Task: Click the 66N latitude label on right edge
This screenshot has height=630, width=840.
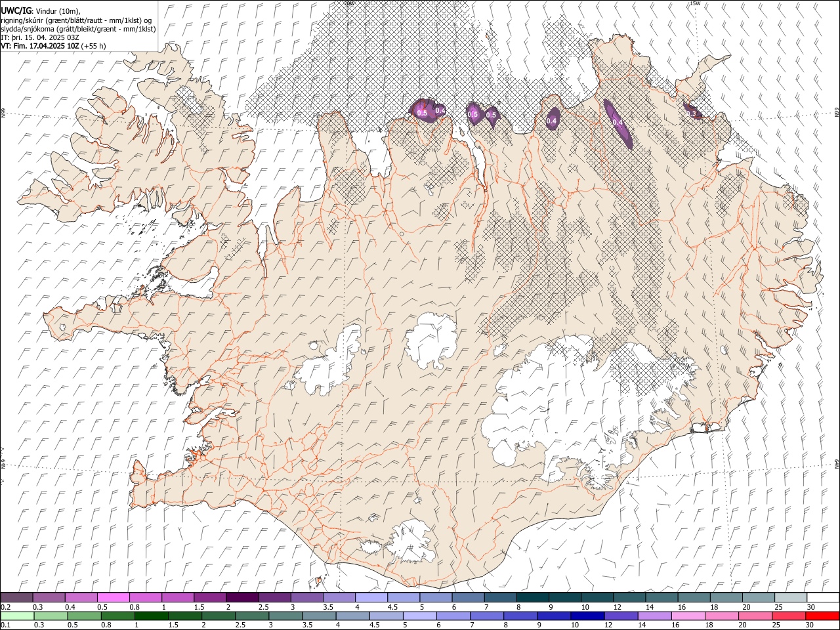Action: [x=836, y=113]
